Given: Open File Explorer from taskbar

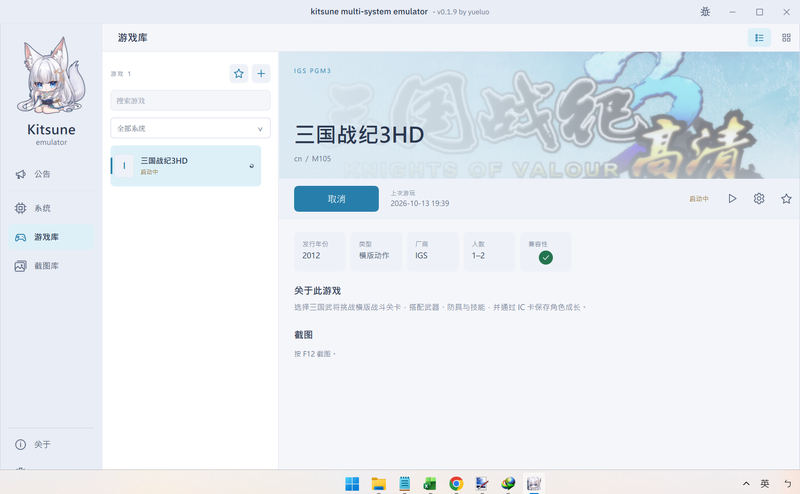Looking at the screenshot, I should tap(378, 483).
